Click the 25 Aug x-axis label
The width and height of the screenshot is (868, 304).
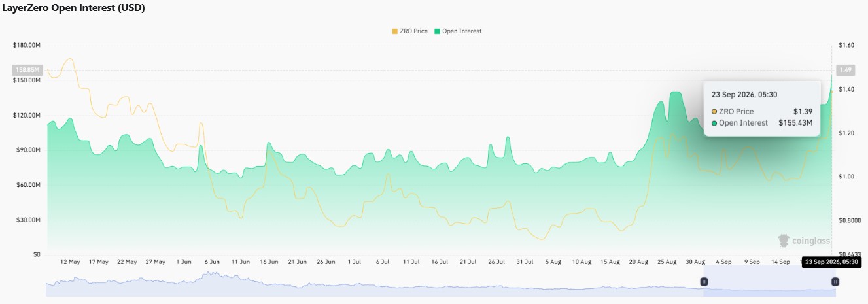click(667, 262)
